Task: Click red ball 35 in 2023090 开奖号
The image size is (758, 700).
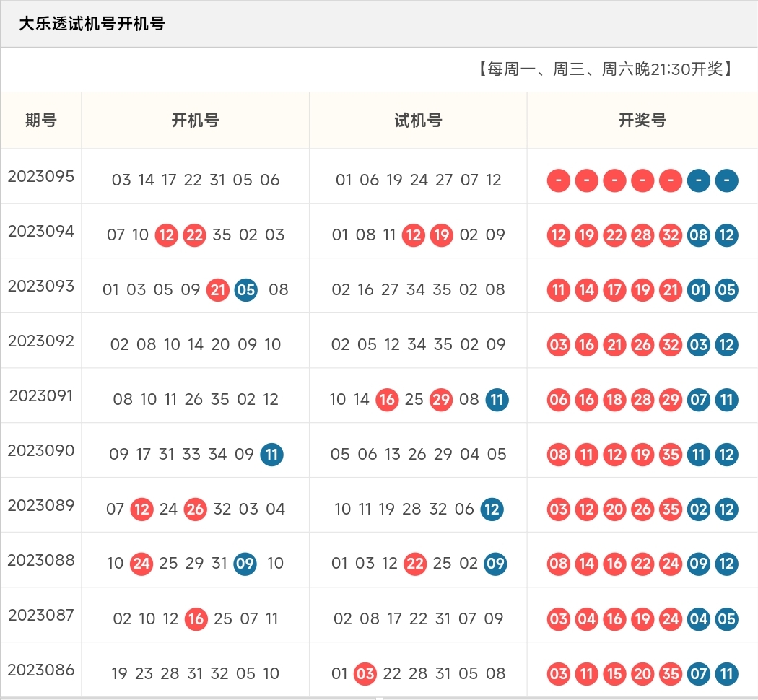Action: coord(671,455)
